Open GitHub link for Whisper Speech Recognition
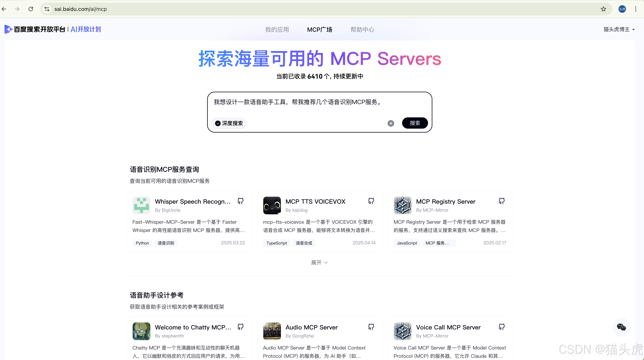This screenshot has height=360, width=644. (x=240, y=201)
